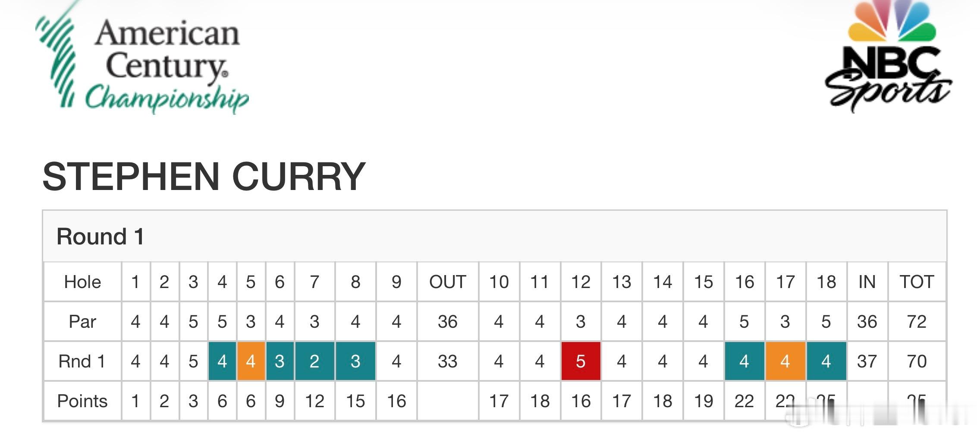The image size is (980, 437).
Task: Click the teal hole 18 score cell
Action: pyautogui.click(x=826, y=361)
